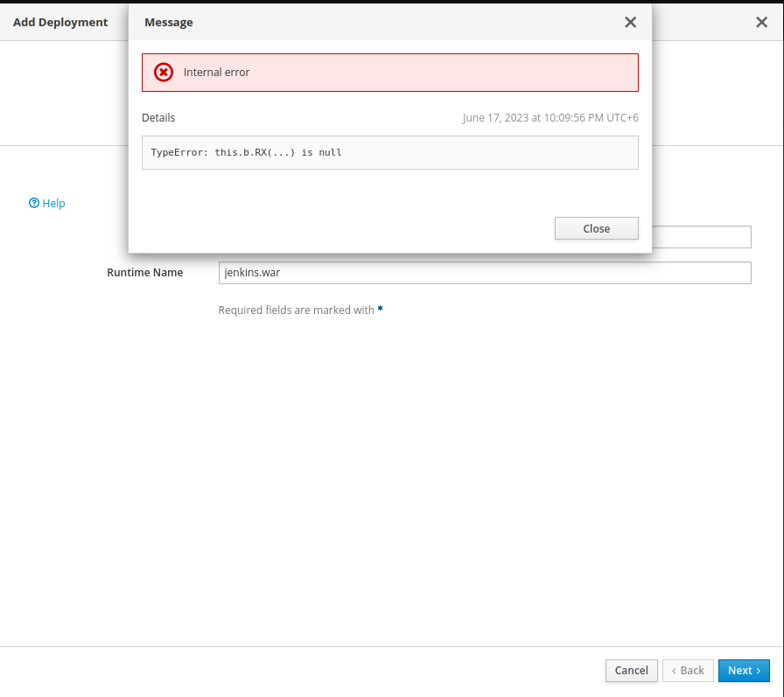Click the red error icon in the alert
The image size is (784, 697).
164,73
